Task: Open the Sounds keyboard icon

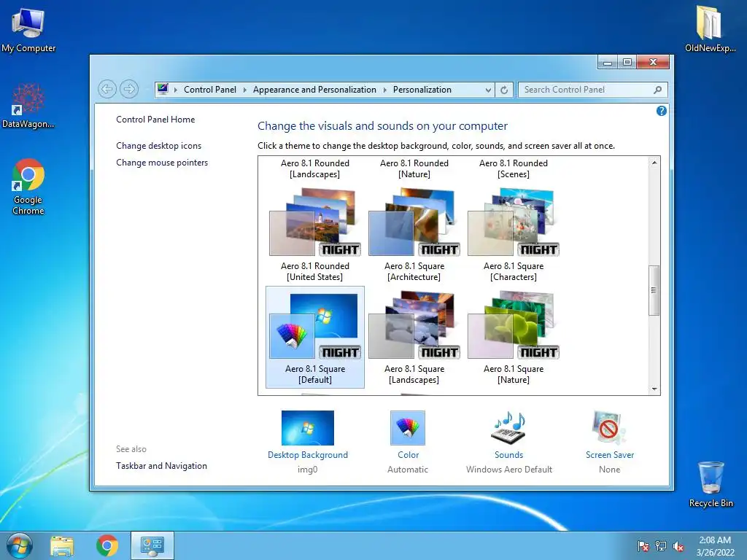Action: pyautogui.click(x=508, y=428)
